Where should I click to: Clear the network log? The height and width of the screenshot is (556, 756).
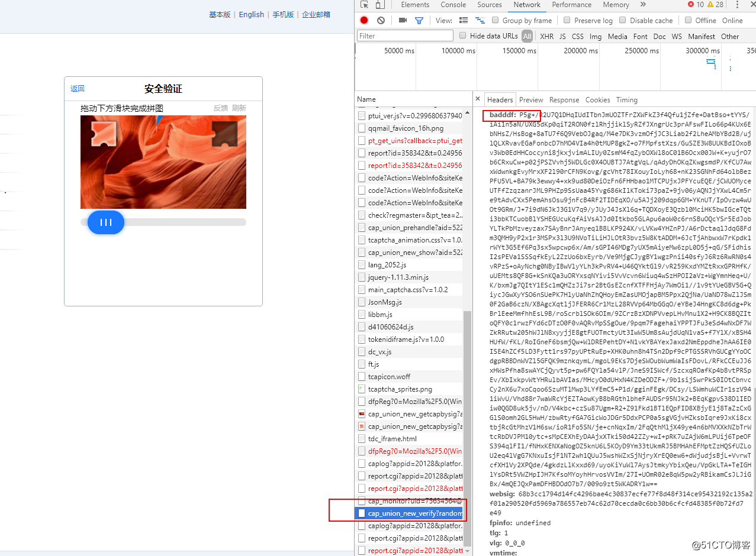pos(381,20)
